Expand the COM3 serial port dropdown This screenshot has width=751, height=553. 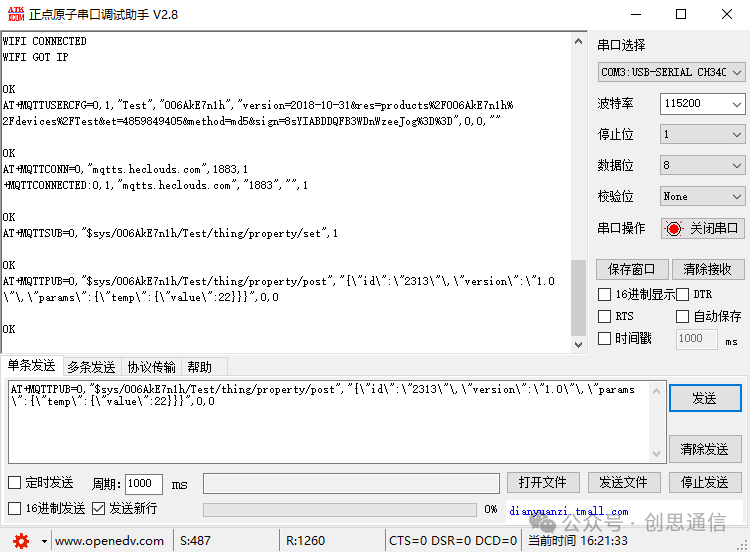[671, 72]
